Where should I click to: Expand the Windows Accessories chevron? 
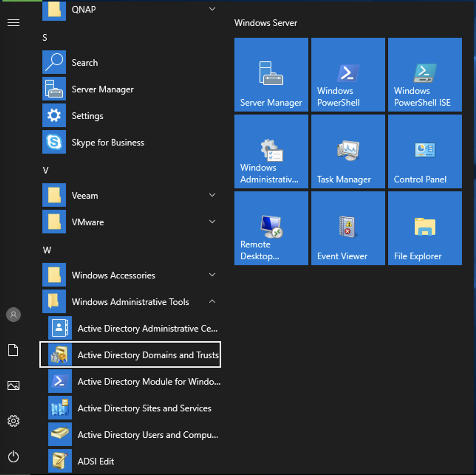click(x=212, y=275)
